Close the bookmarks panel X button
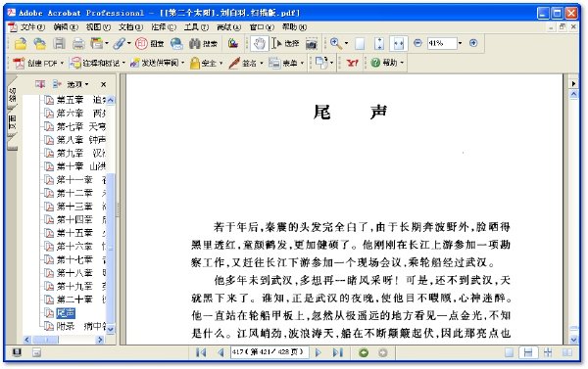 (104, 84)
